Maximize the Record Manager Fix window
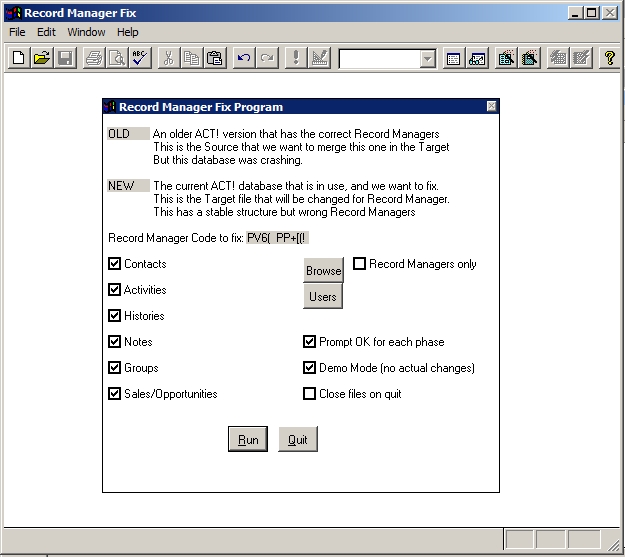The width and height of the screenshot is (625, 557). (592, 13)
